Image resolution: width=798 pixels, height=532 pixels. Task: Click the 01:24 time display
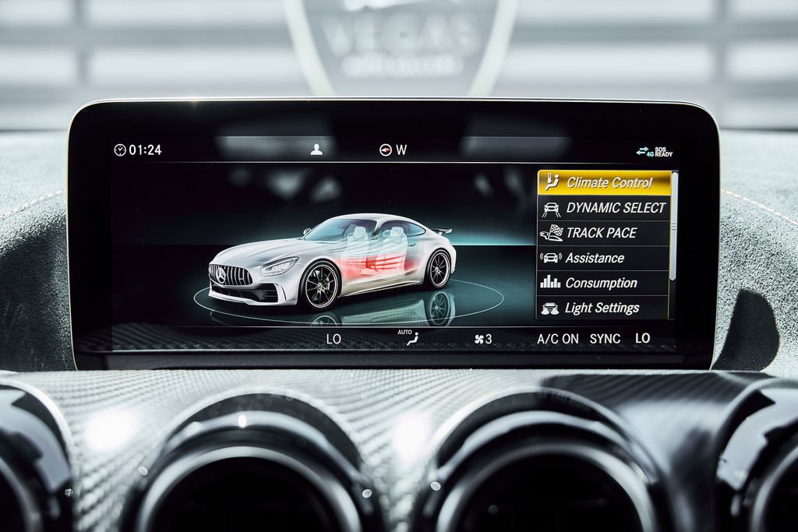pos(145,150)
